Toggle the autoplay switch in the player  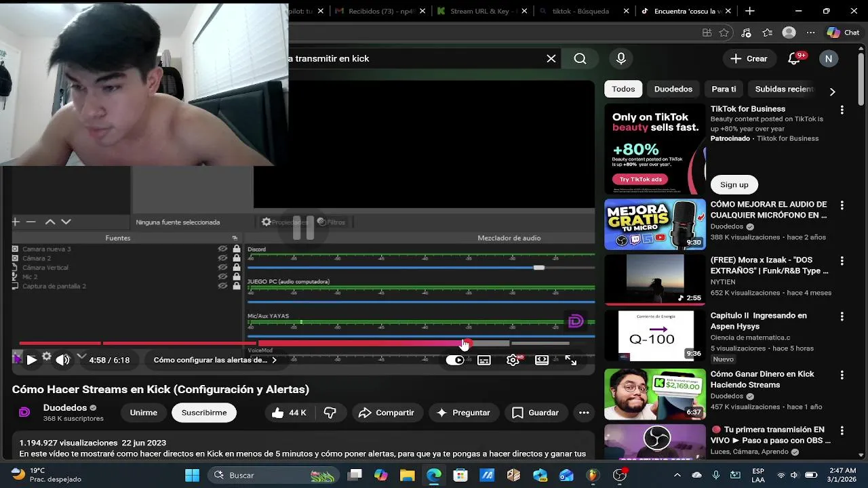click(455, 360)
